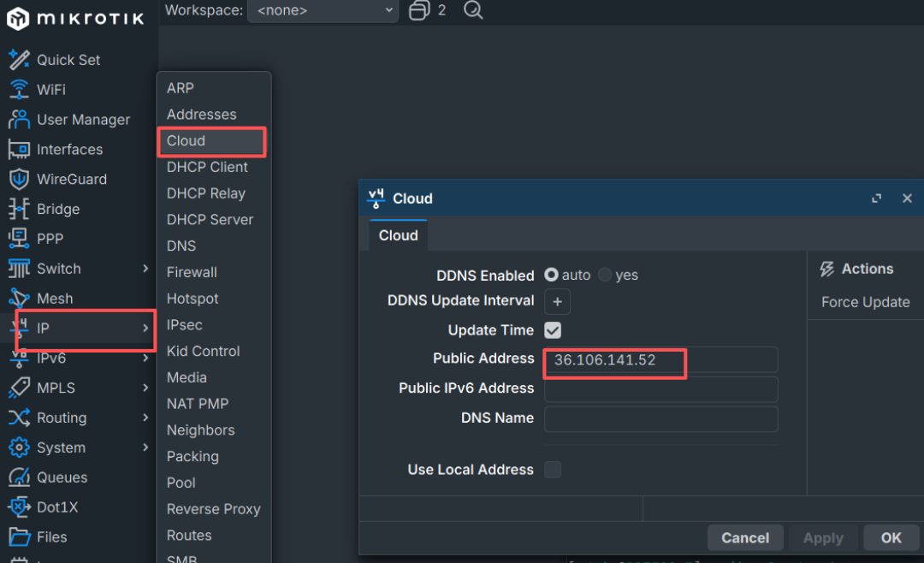Click the Files folder icon

tap(19, 537)
